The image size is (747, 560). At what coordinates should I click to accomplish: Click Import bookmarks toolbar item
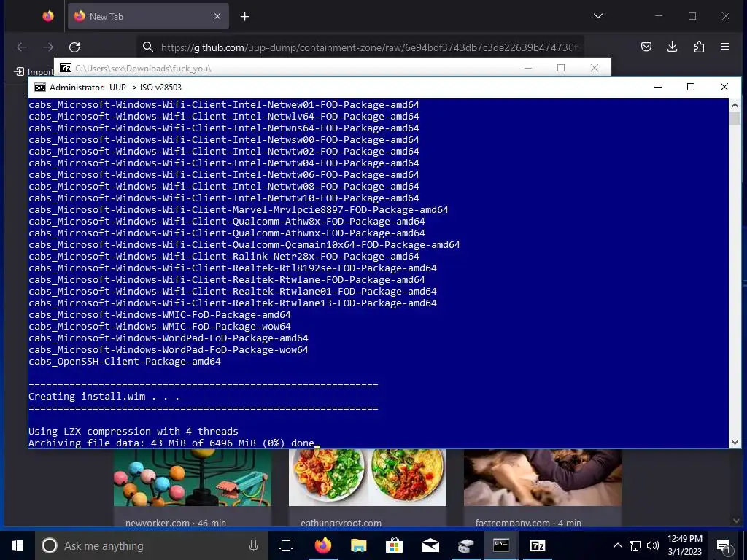pos(34,71)
